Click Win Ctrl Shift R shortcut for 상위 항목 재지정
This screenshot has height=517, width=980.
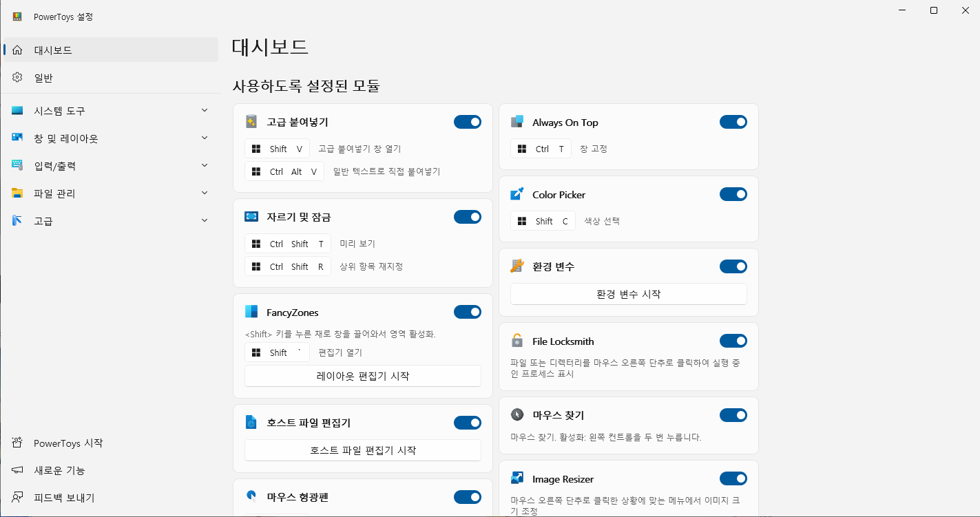point(288,266)
